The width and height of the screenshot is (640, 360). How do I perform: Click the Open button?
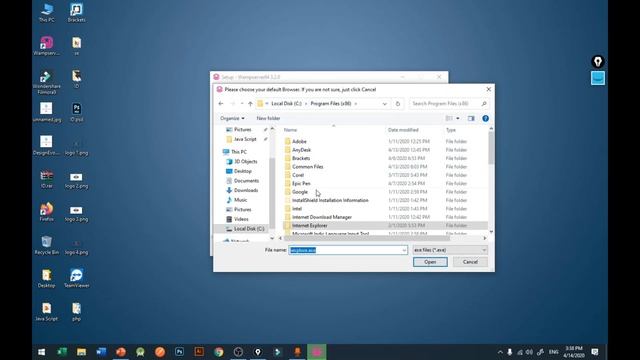click(x=430, y=262)
